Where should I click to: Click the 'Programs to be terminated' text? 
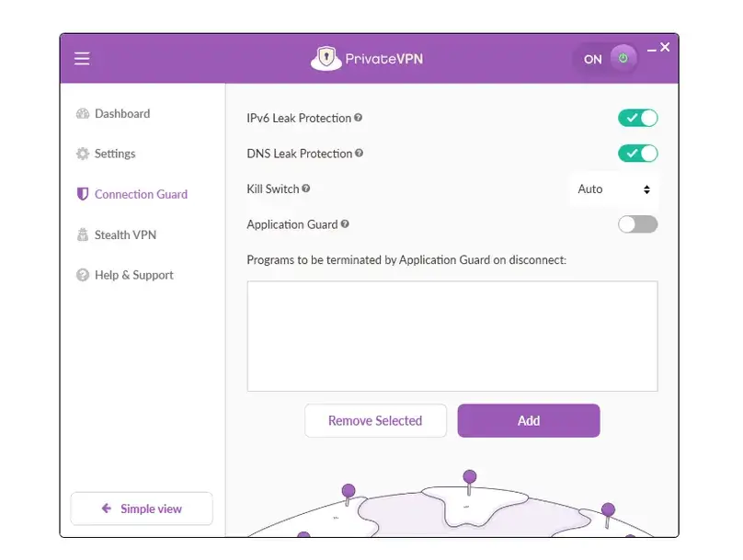pyautogui.click(x=406, y=260)
